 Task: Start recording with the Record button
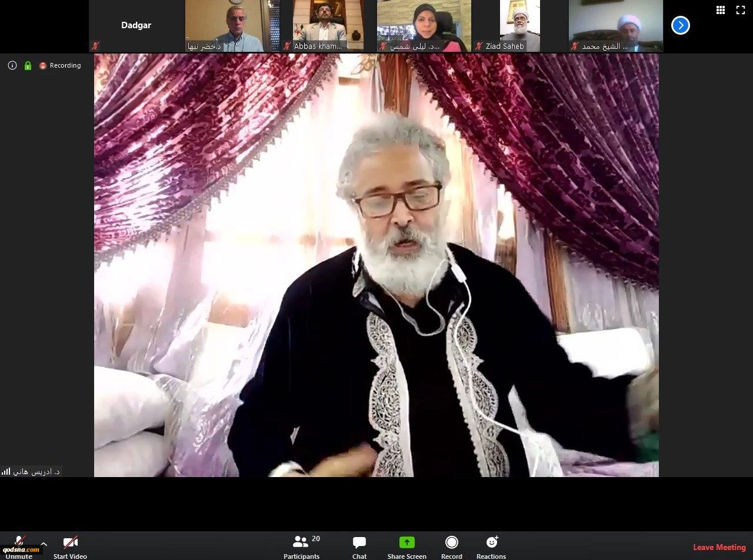[451, 546]
